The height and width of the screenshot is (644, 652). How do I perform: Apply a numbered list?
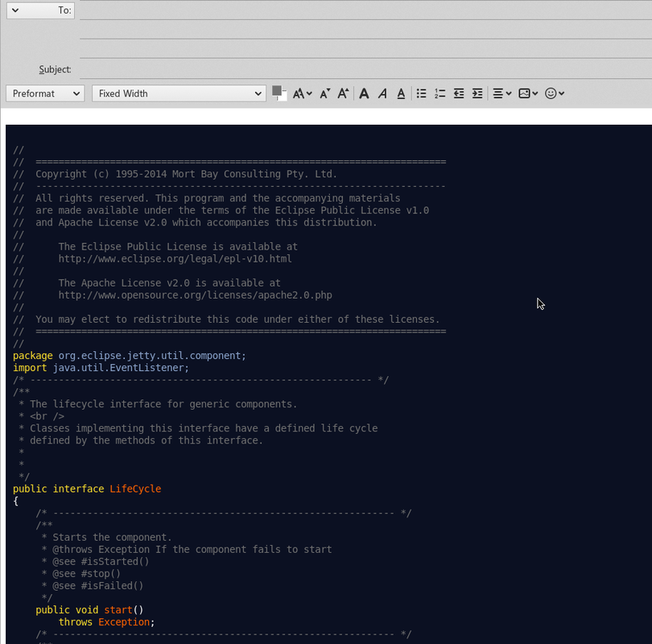[x=440, y=93]
